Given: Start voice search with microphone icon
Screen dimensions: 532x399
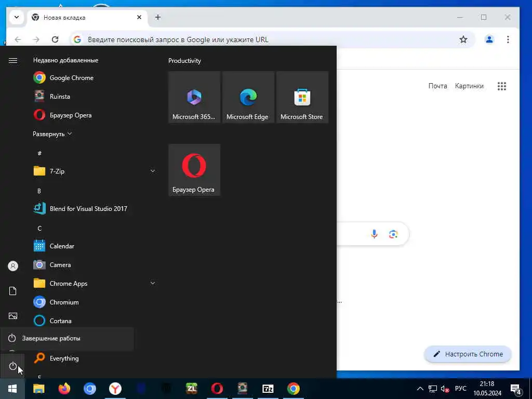Looking at the screenshot, I should [374, 234].
